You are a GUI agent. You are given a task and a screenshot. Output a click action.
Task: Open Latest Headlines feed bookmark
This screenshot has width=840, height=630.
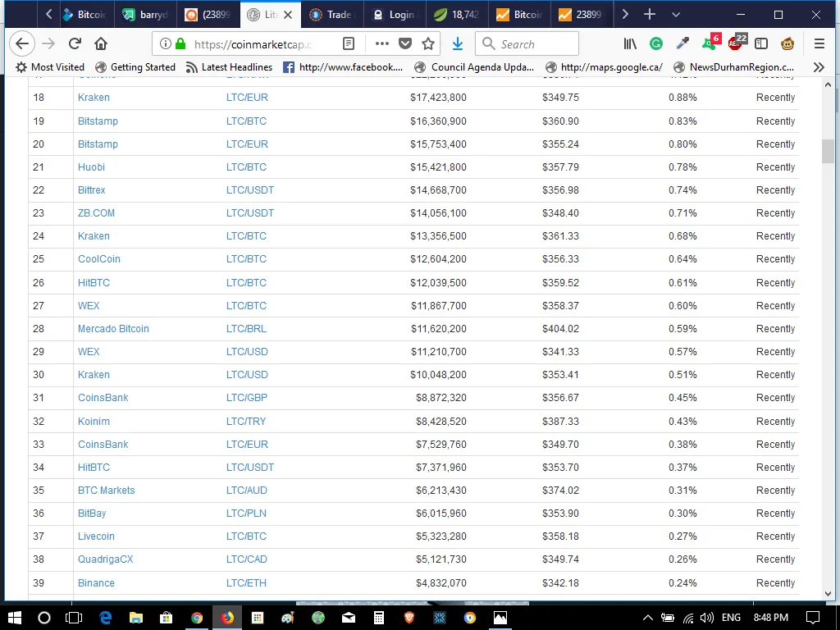pos(229,67)
